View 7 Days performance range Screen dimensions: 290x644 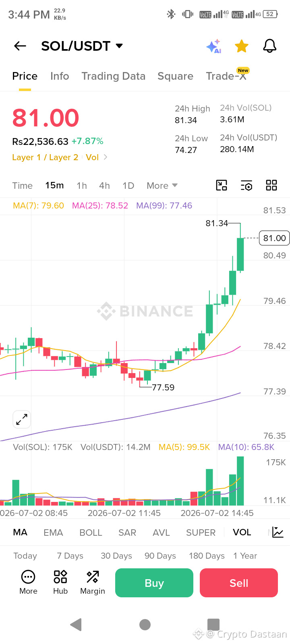70,556
